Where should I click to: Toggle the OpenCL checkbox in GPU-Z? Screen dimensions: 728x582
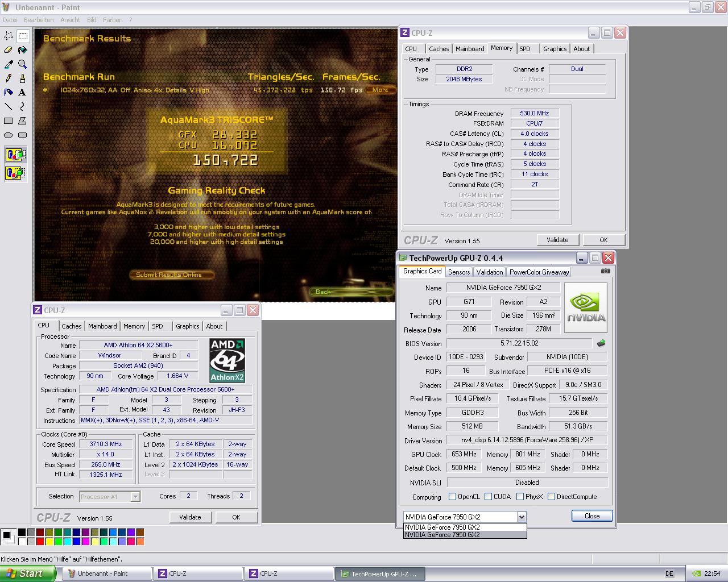click(452, 496)
